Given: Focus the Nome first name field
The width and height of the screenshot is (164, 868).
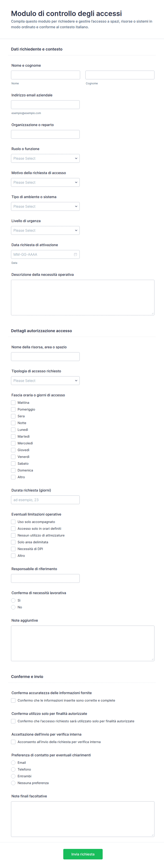Looking at the screenshot, I should pyautogui.click(x=45, y=75).
